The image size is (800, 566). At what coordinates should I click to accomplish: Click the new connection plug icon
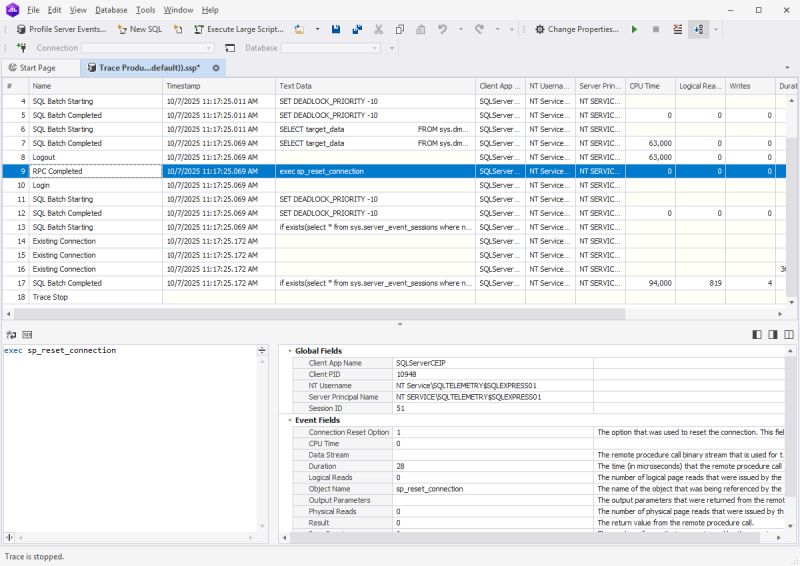(21, 48)
